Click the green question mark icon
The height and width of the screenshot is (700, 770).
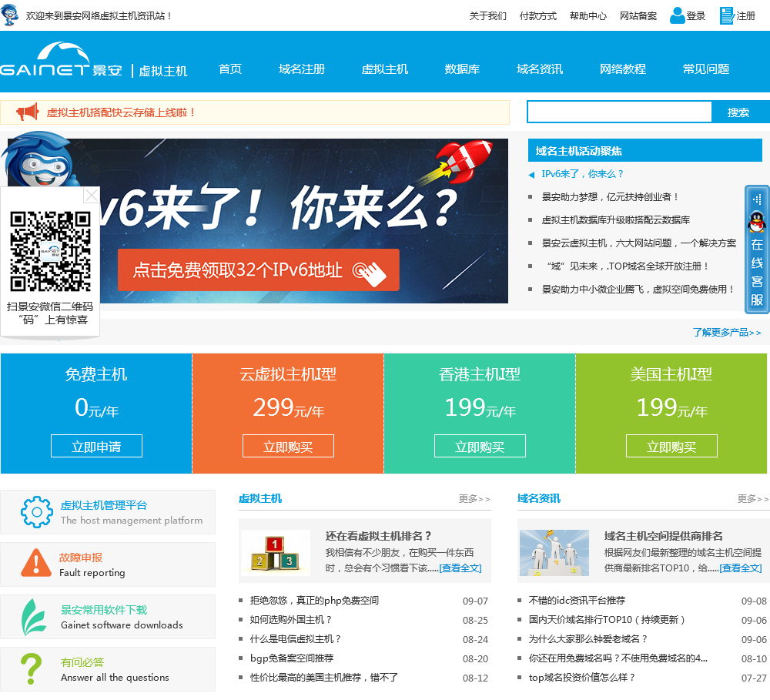[32, 668]
